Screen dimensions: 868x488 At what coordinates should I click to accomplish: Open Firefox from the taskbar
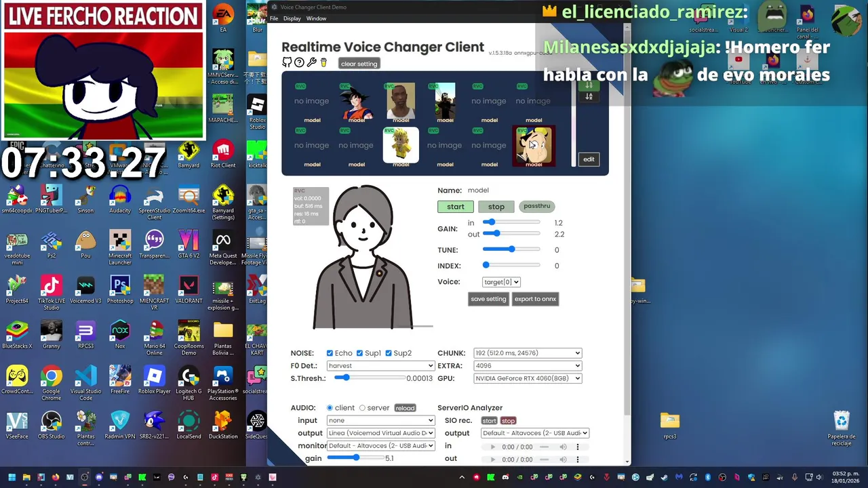(x=56, y=477)
